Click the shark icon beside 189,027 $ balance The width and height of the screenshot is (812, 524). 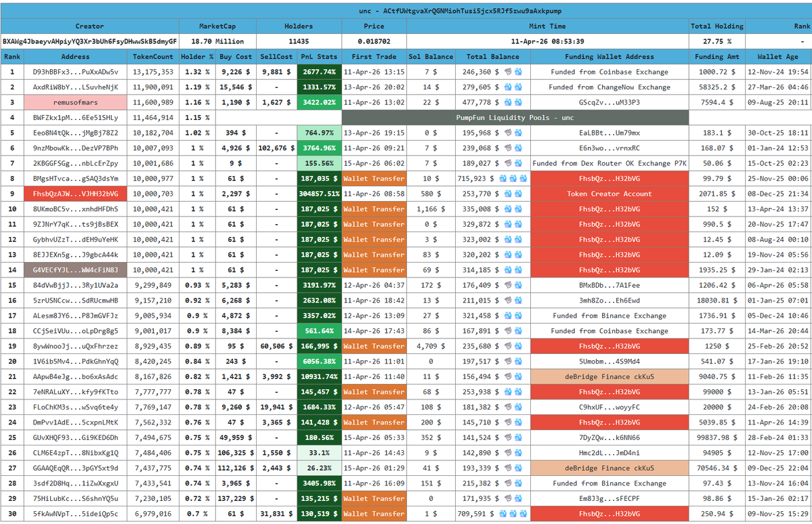508,163
